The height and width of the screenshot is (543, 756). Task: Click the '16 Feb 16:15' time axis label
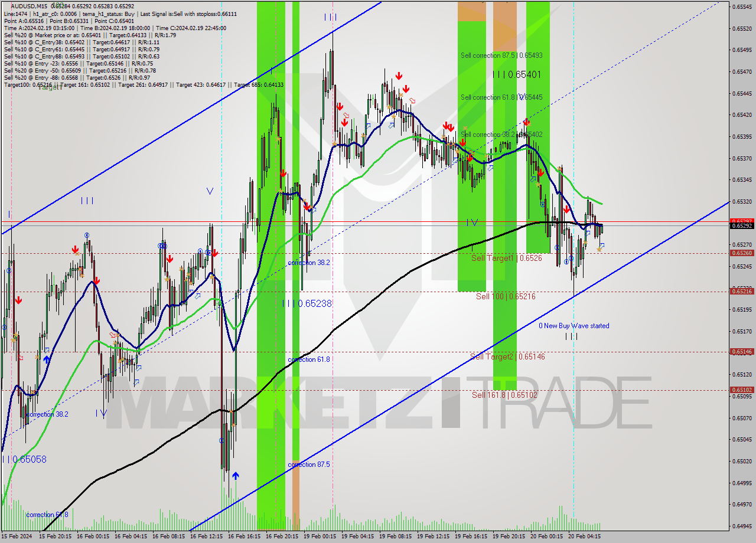pyautogui.click(x=245, y=537)
